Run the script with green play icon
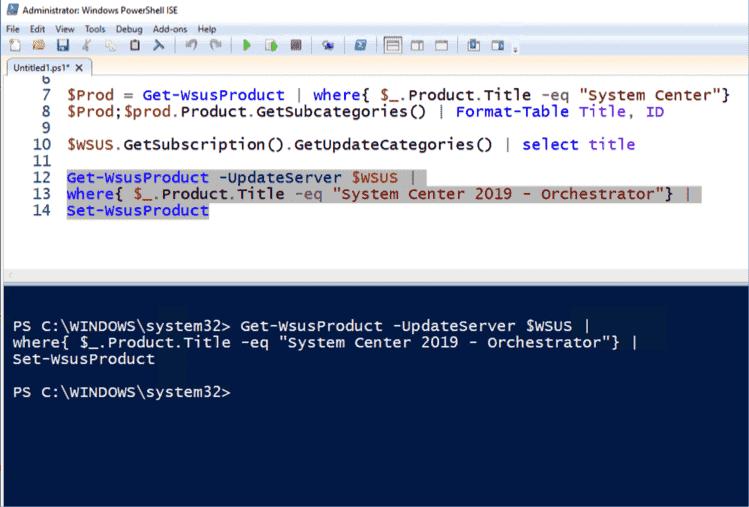Viewport: 749px width, 507px height. pos(247,45)
